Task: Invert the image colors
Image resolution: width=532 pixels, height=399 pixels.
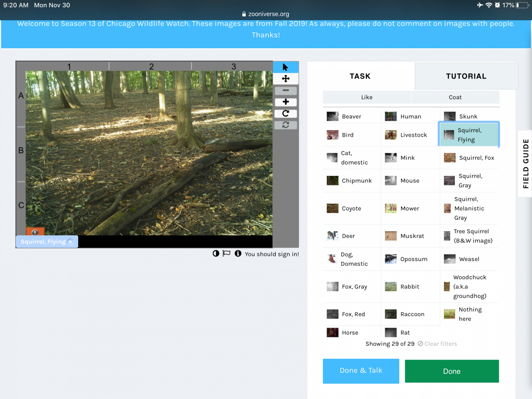Action: (216, 254)
